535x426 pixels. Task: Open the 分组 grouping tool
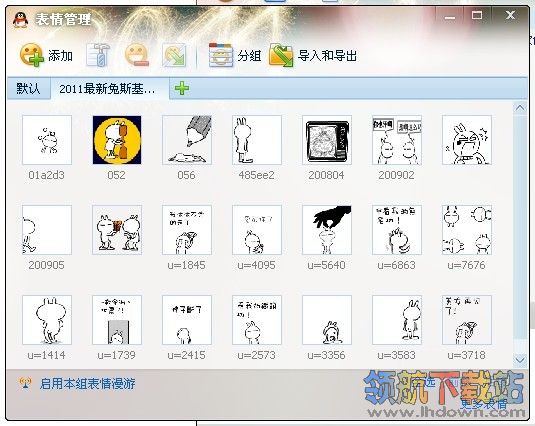[235, 55]
